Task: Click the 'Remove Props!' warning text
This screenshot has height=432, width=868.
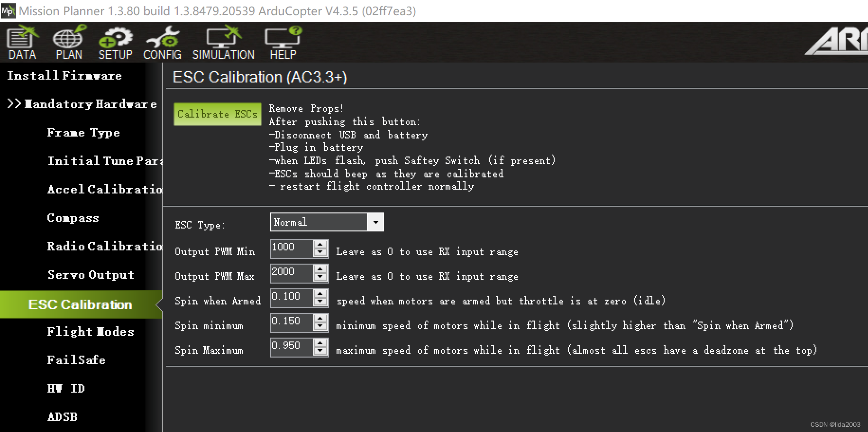Action: 306,109
